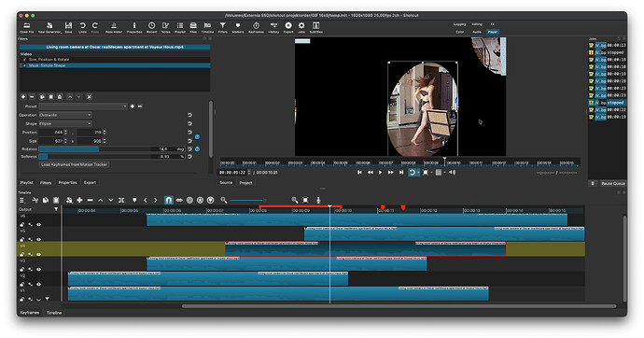This screenshot has width=644, height=338.
Task: Click Load Keyframes from Motion Tracker
Action: 74,164
